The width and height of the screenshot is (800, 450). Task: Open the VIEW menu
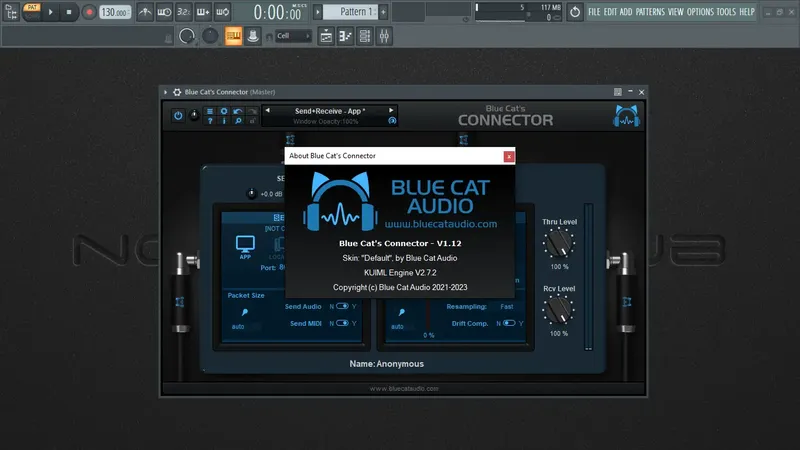click(x=676, y=12)
